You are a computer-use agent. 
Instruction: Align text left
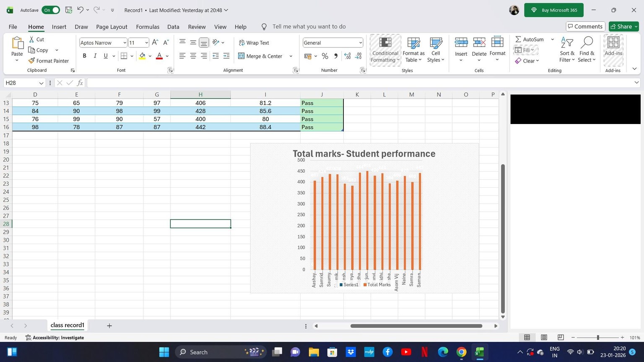pyautogui.click(x=182, y=56)
